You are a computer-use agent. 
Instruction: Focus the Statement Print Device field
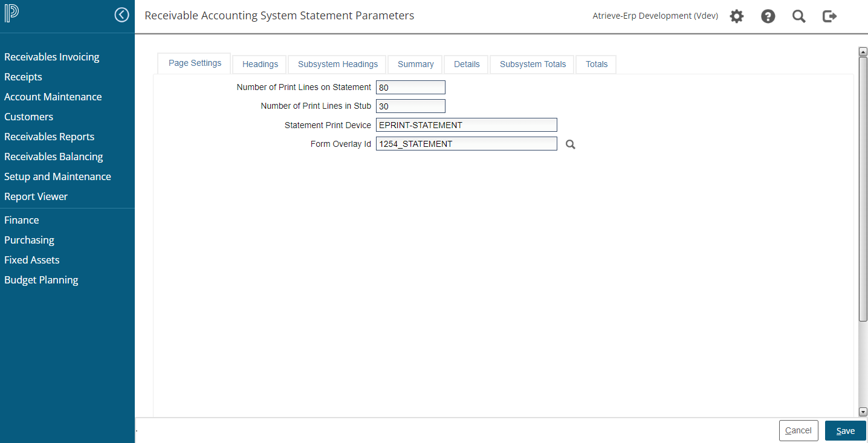click(465, 125)
